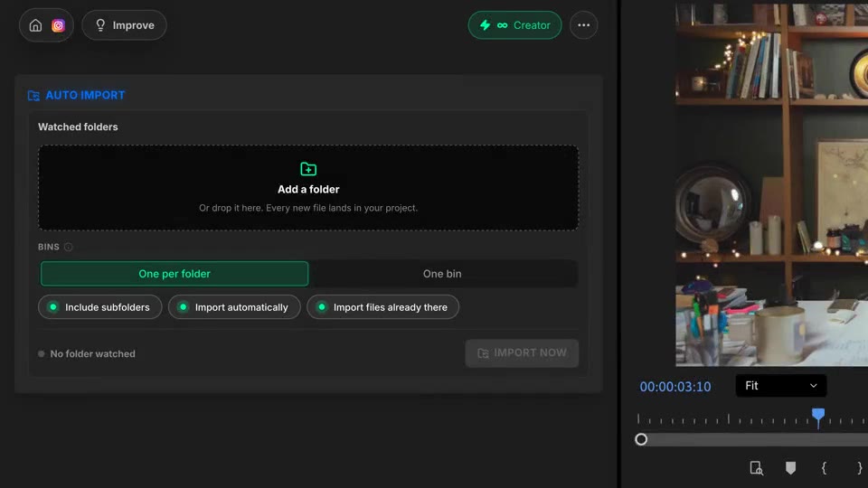
Task: Click the video preview in the monitor
Action: tap(771, 184)
